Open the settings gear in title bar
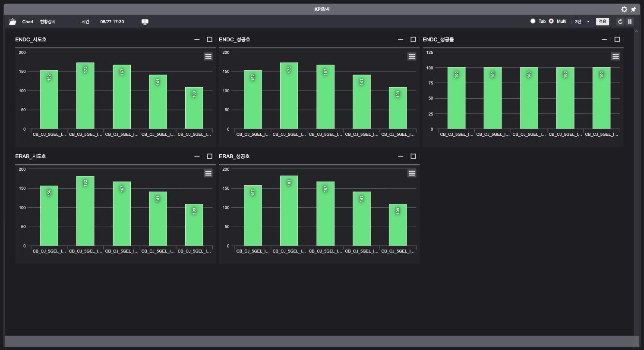The width and height of the screenshot is (644, 350). [x=624, y=9]
